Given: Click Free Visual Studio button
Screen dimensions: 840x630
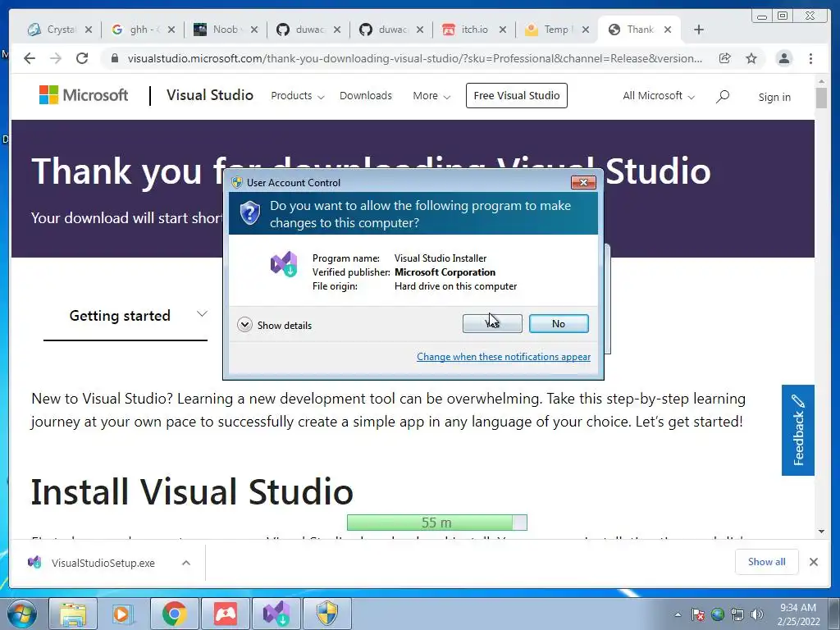Looking at the screenshot, I should 517,95.
